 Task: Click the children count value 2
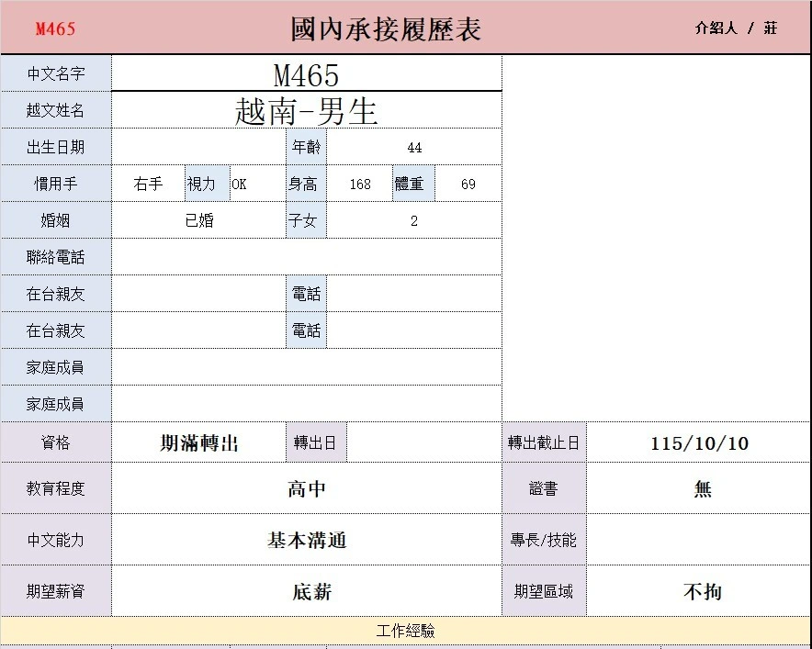(414, 220)
